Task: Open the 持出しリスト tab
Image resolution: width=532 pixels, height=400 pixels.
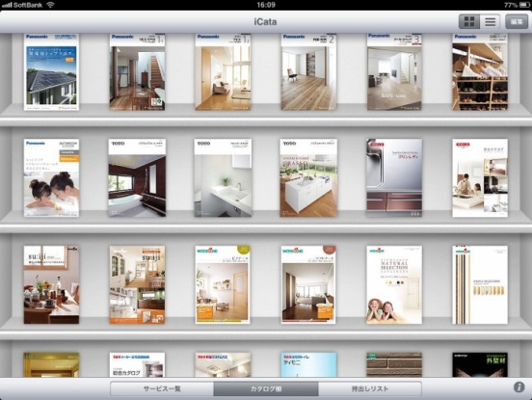Action: [370, 388]
